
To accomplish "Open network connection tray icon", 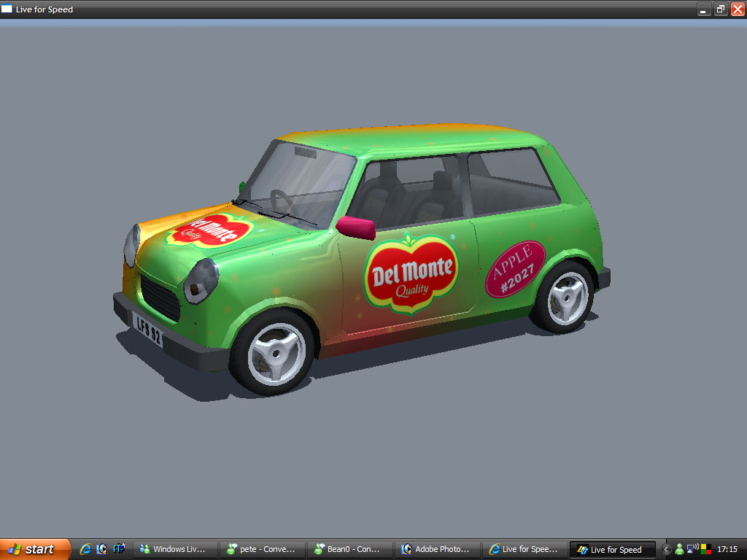I will (693, 548).
